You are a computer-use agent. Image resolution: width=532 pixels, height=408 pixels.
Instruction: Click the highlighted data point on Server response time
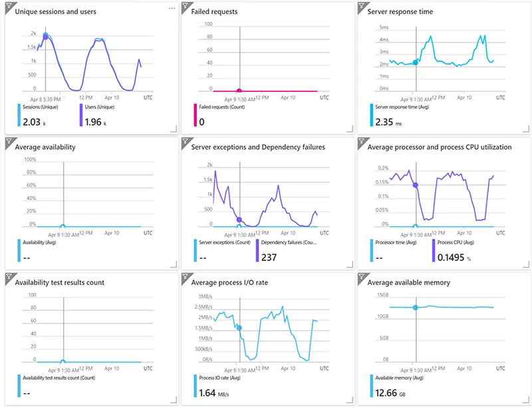(417, 62)
